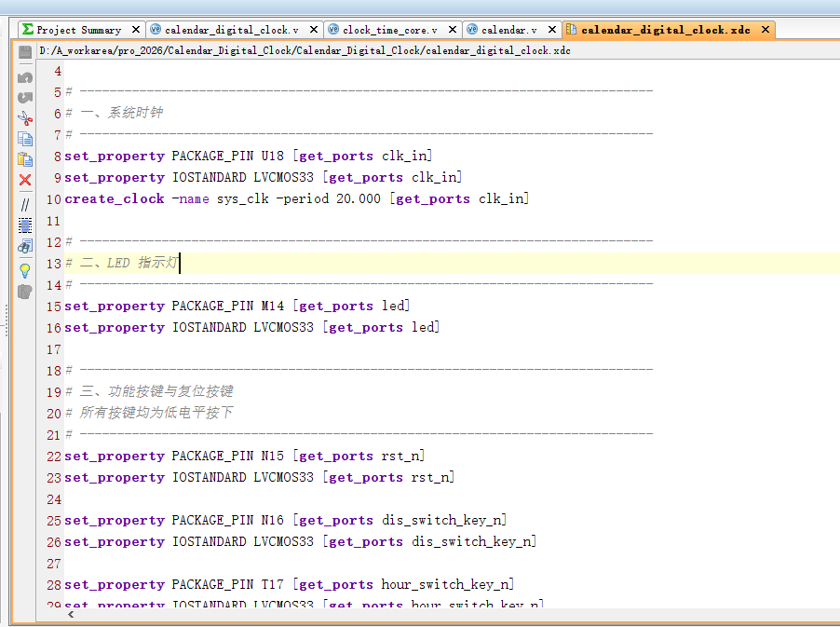Click the dashed comment on line 12
Viewport: 840px width, 627px height.
359,241
